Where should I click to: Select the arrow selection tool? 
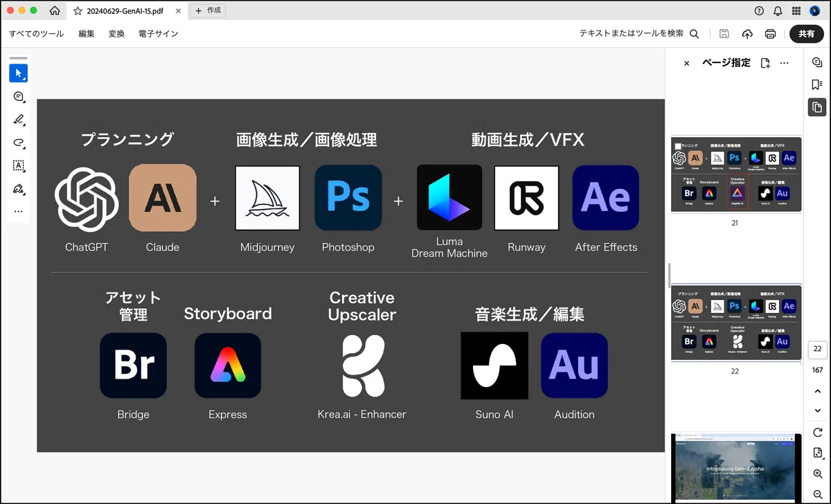click(19, 73)
